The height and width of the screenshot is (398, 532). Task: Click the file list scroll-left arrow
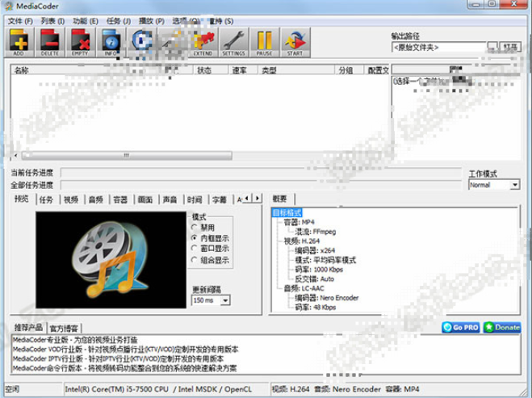pos(15,156)
